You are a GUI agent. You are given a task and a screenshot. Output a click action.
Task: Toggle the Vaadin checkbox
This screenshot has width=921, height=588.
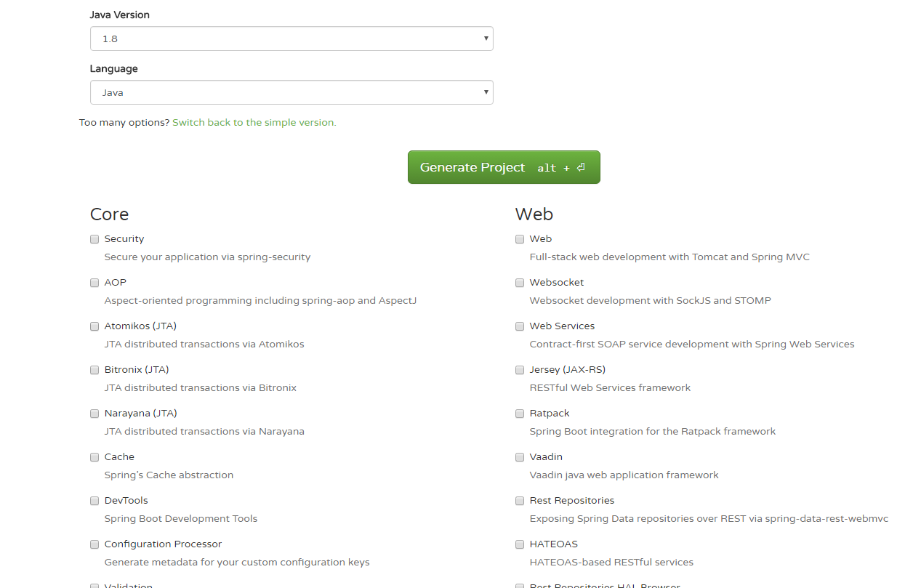pos(520,457)
